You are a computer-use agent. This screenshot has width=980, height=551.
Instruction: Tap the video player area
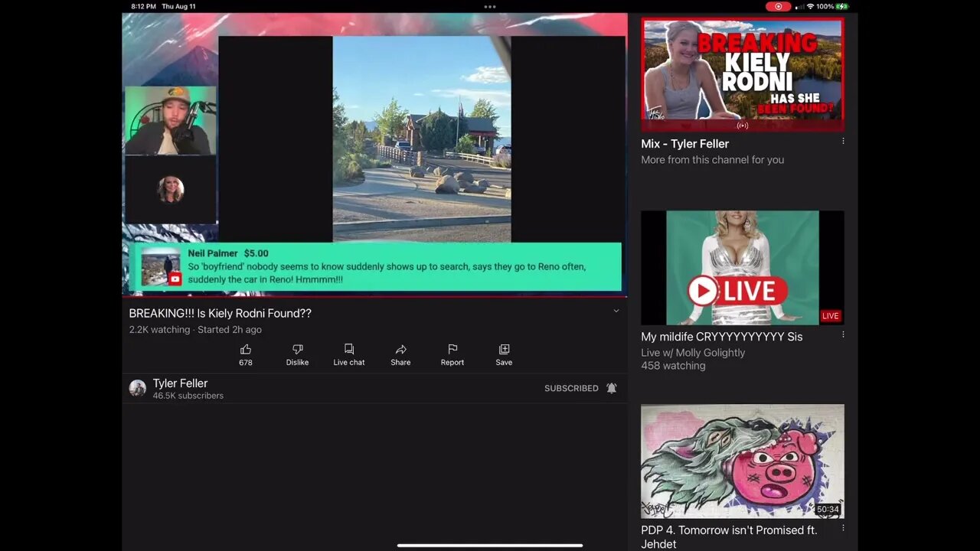(x=374, y=153)
